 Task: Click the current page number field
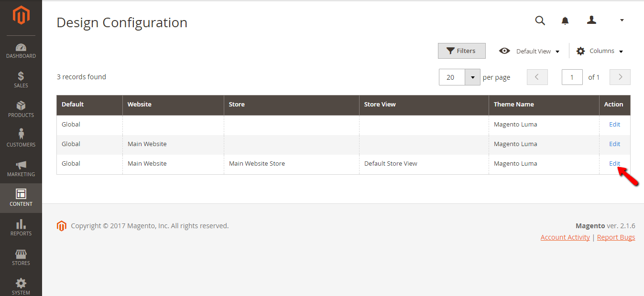(x=572, y=77)
